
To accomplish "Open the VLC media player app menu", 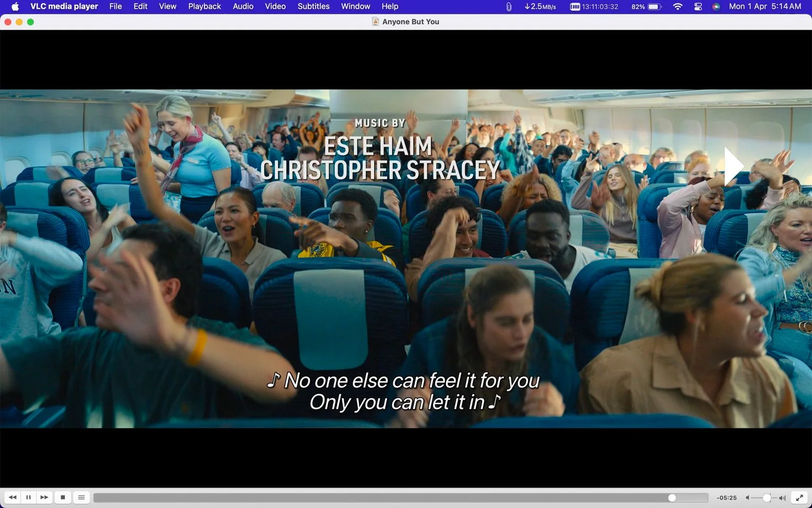I will click(64, 6).
